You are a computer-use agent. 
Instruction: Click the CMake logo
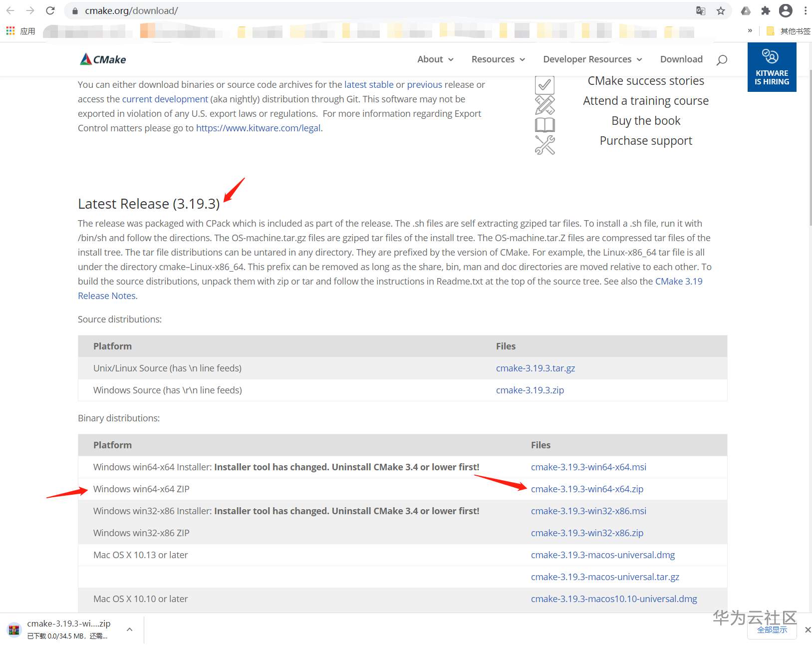click(x=103, y=59)
